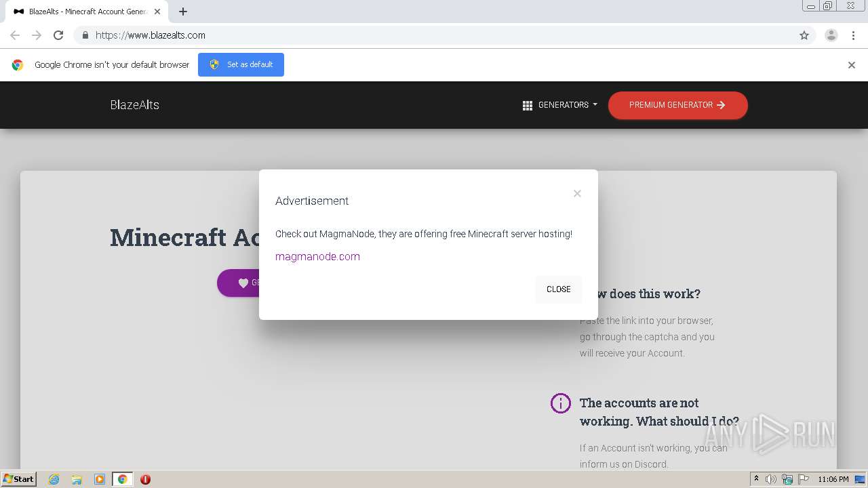Viewport: 868px width, 488px height.
Task: Click the 'The accounts are not working' heading
Action: pyautogui.click(x=659, y=412)
